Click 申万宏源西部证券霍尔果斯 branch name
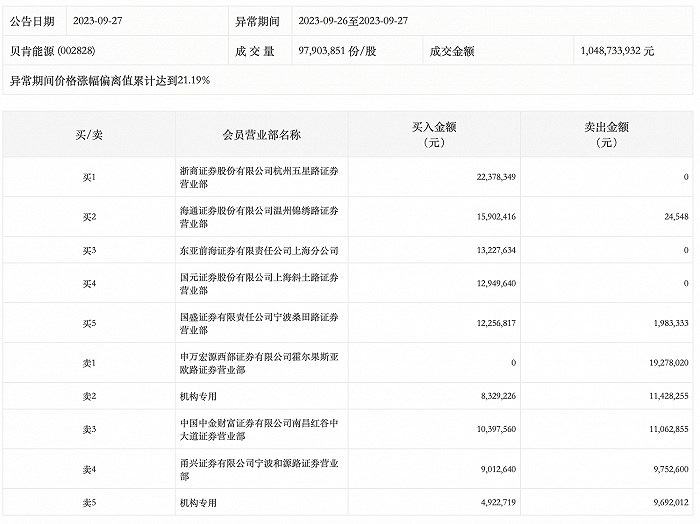 coord(259,363)
